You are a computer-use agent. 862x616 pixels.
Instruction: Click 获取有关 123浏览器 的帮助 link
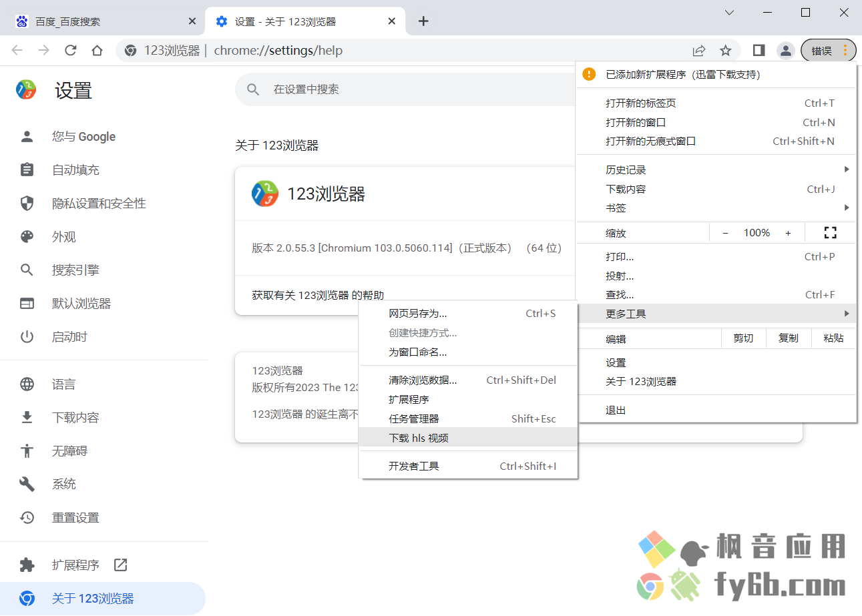(318, 295)
